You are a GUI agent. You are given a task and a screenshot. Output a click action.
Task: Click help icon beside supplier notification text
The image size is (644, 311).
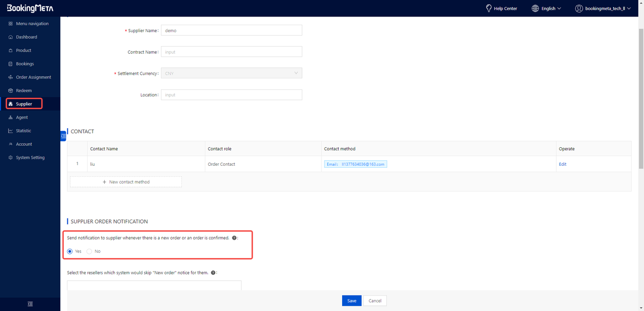tap(234, 238)
